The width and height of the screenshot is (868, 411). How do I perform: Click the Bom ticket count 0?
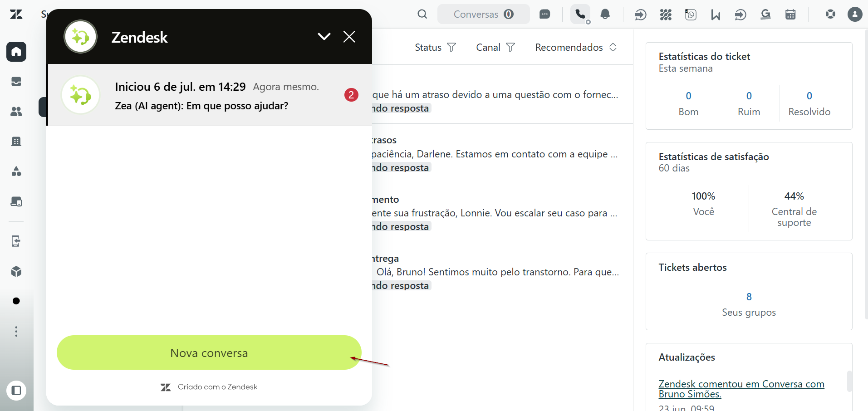(688, 96)
